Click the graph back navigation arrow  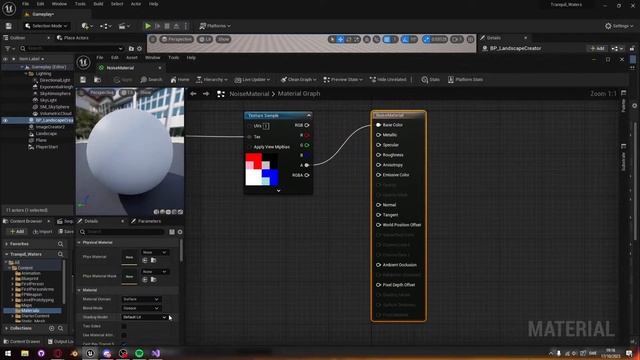(x=193, y=94)
